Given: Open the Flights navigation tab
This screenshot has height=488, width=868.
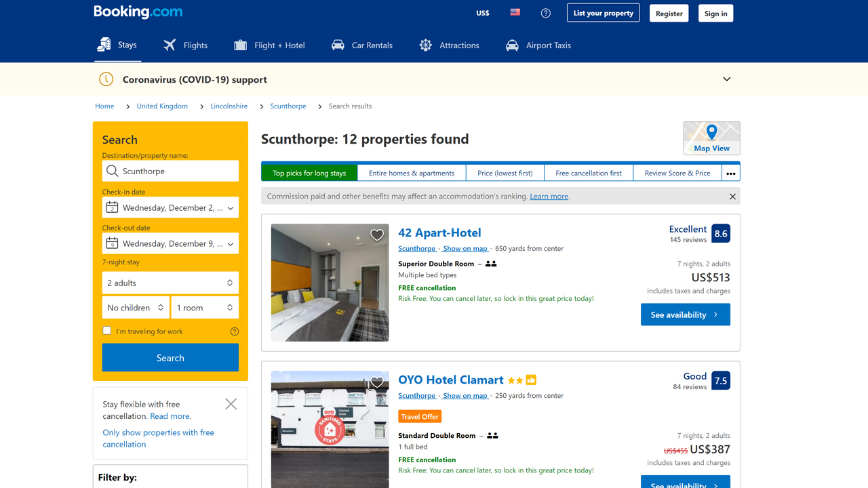Looking at the screenshot, I should pyautogui.click(x=186, y=45).
